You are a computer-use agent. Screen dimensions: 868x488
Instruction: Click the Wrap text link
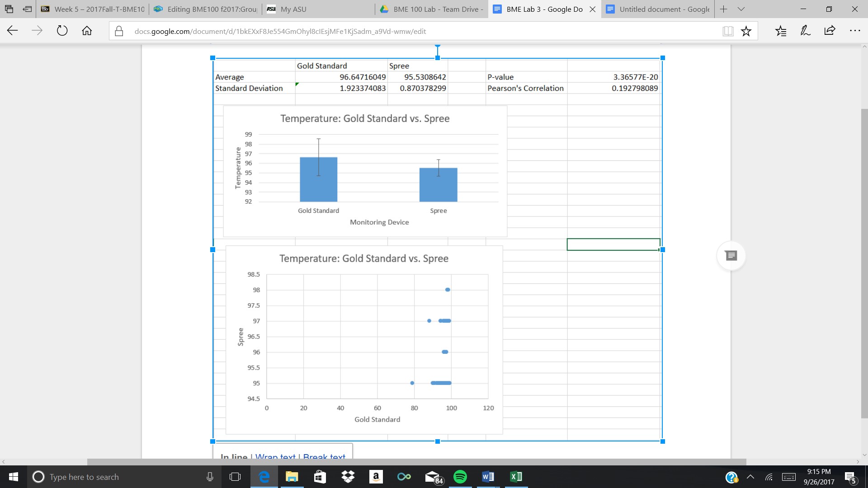[x=275, y=456]
